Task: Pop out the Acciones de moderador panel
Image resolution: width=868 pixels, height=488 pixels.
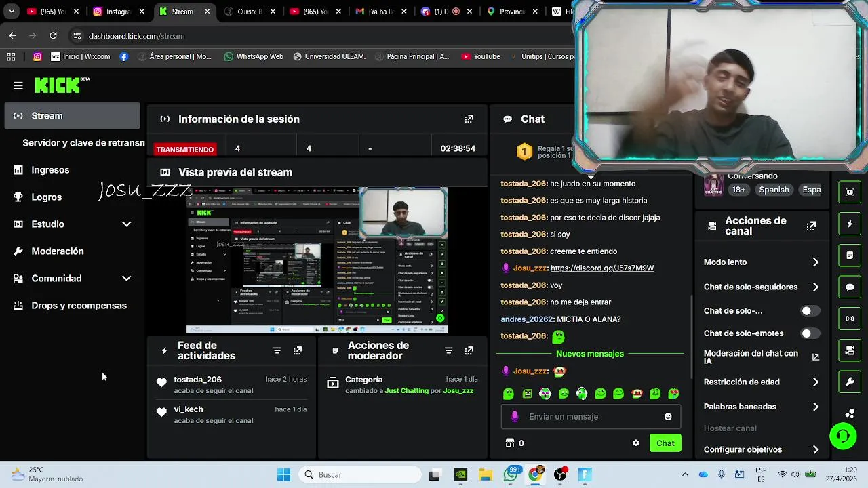Action: click(469, 350)
